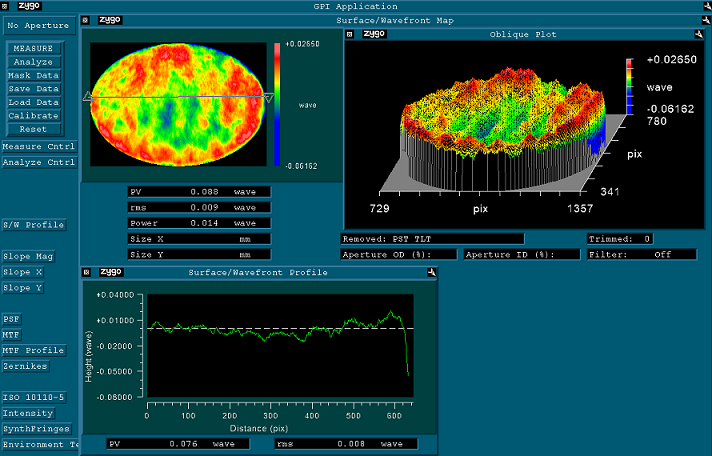Click the Oblique Plot title text
The width and height of the screenshot is (712, 456).
tap(523, 35)
